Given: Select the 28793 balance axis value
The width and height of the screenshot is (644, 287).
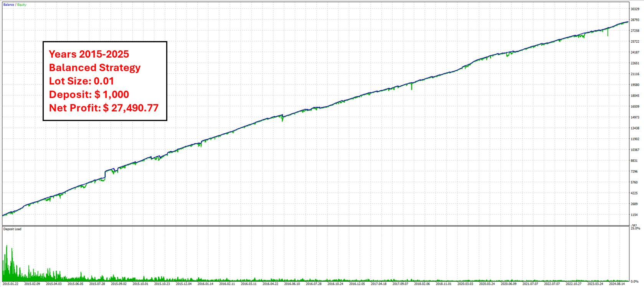Looking at the screenshot, I should 635,20.
